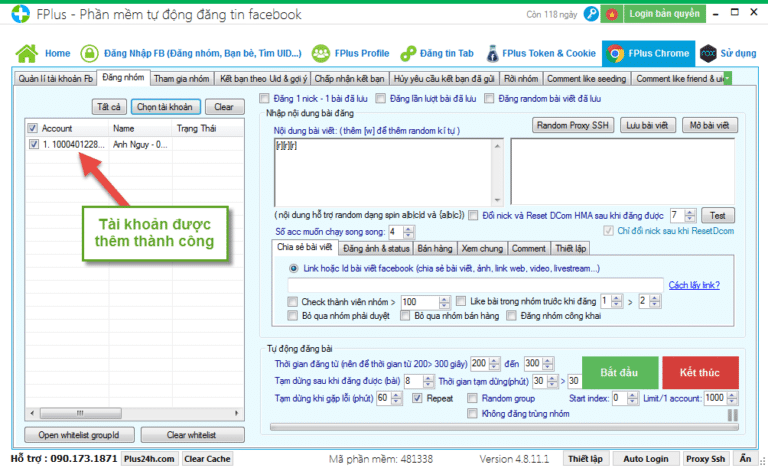Select the Xem chung sub-tab
Viewport: 768px width, 468px height.
click(482, 248)
